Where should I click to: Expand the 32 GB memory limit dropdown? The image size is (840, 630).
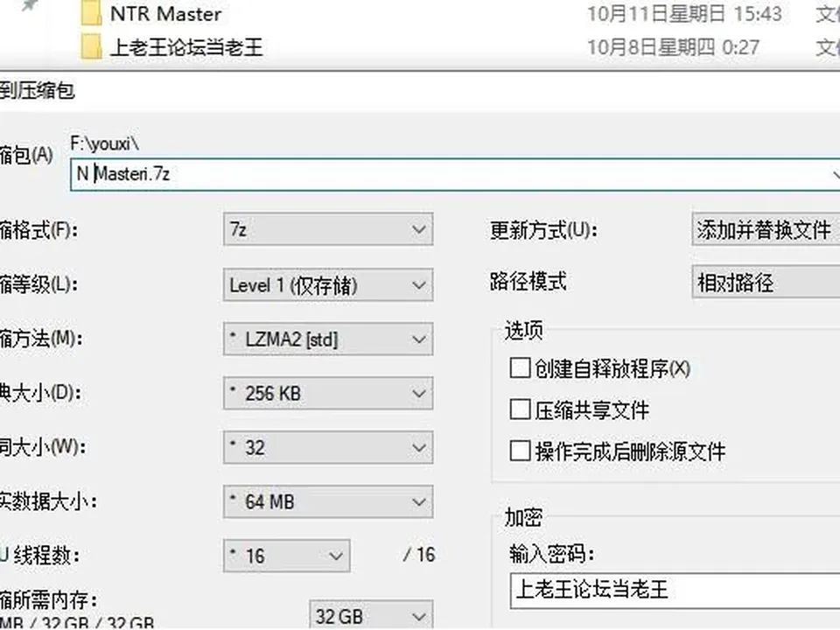pyautogui.click(x=371, y=615)
